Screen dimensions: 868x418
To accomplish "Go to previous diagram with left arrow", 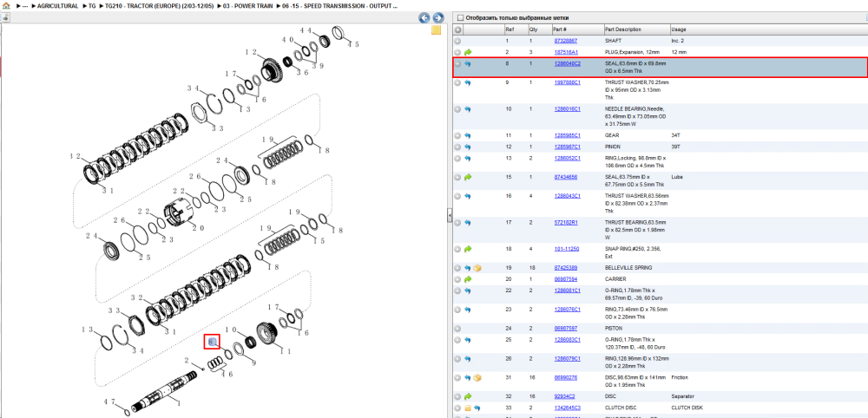I will tap(424, 17).
